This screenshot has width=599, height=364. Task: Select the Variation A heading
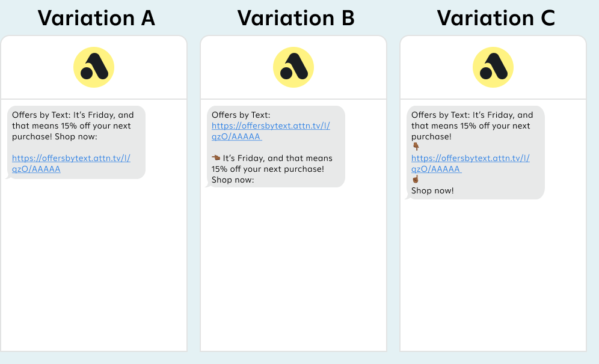click(x=96, y=18)
